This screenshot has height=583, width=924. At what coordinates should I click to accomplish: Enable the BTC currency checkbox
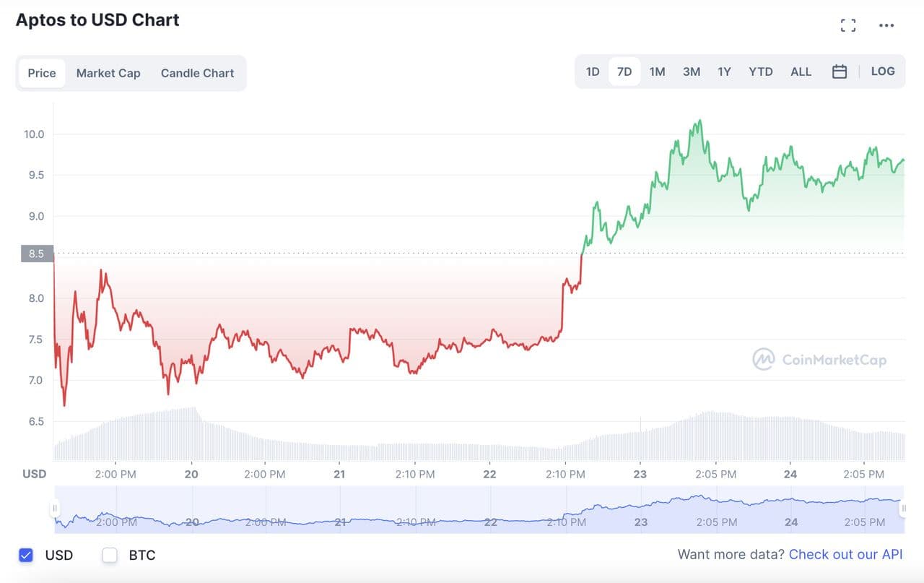coord(110,555)
